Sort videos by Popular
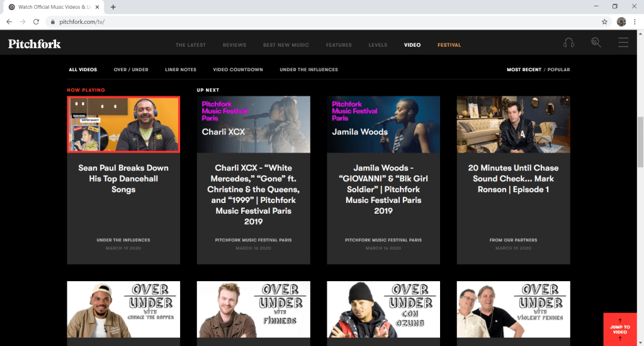This screenshot has width=644, height=346. pyautogui.click(x=558, y=70)
